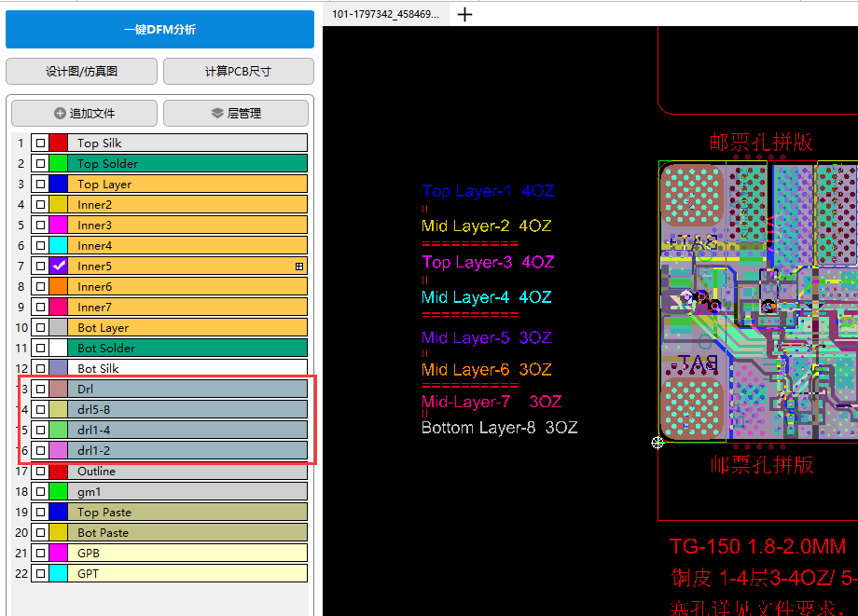This screenshot has width=858, height=616.
Task: Click the 追加文件 add file button
Action: [x=84, y=114]
